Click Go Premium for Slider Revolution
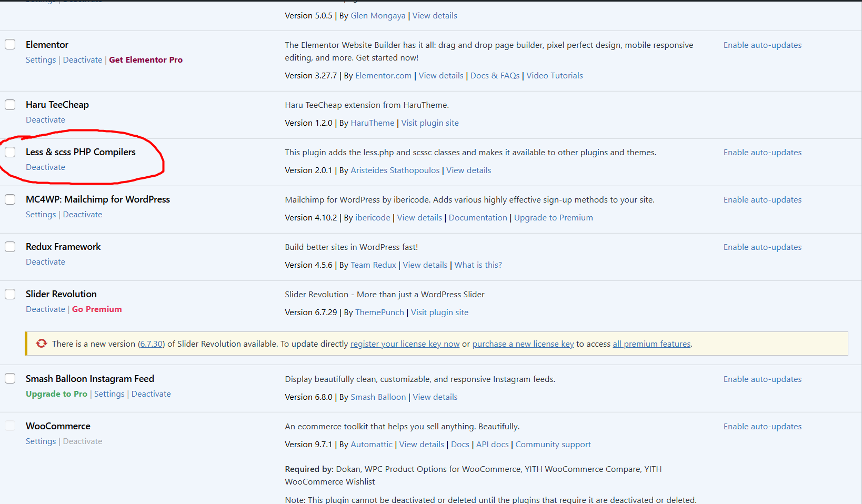 (97, 309)
